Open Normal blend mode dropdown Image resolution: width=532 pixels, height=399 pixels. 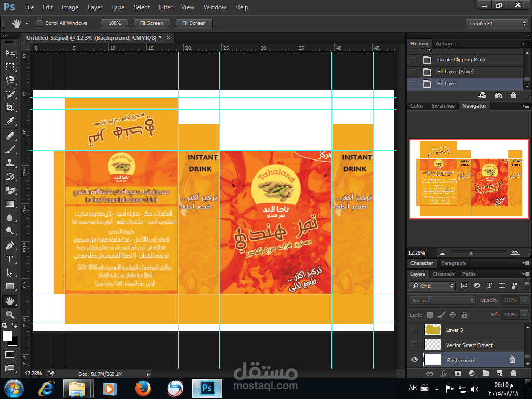pyautogui.click(x=442, y=300)
